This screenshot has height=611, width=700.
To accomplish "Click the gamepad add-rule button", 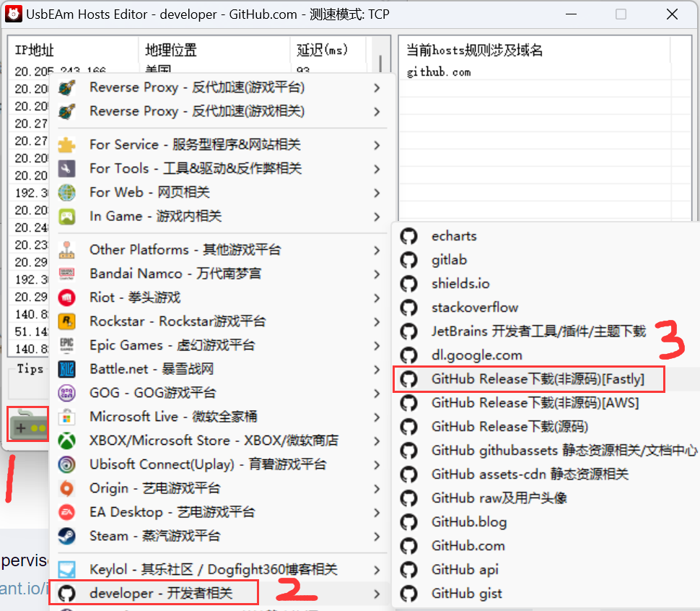I will click(27, 425).
